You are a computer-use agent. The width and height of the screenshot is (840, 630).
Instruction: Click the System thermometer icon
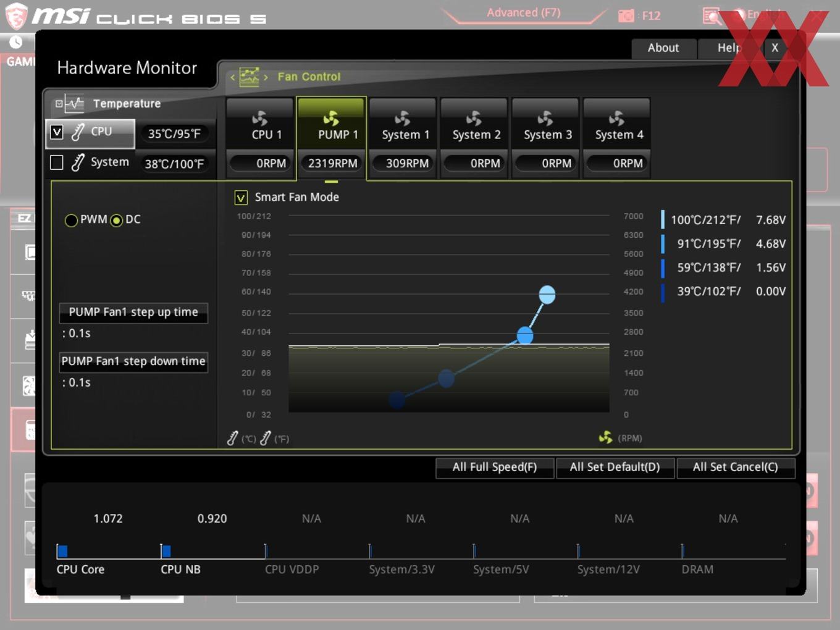pyautogui.click(x=78, y=162)
